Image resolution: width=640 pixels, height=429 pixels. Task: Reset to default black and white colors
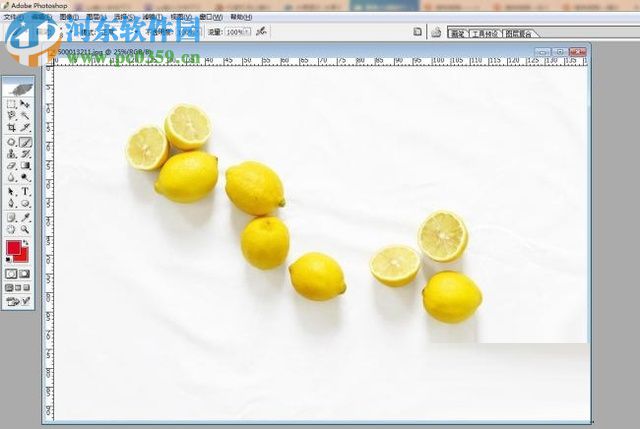point(9,259)
